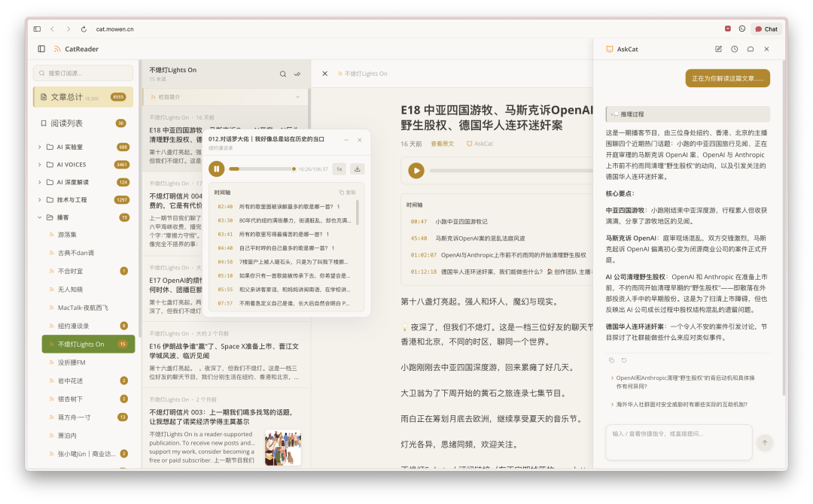The image size is (813, 504).
Task: Search within 不熄灯Lights On article list
Action: (282, 74)
